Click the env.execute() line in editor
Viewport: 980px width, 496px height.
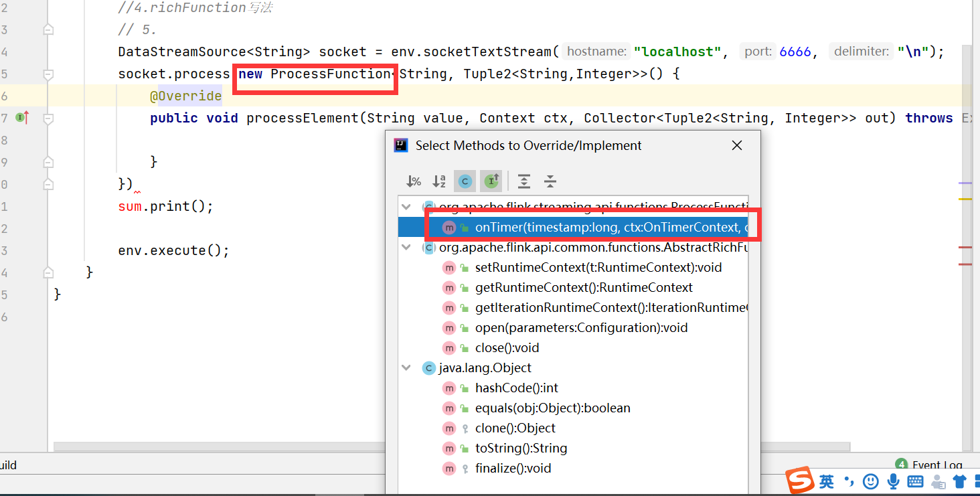tap(173, 250)
